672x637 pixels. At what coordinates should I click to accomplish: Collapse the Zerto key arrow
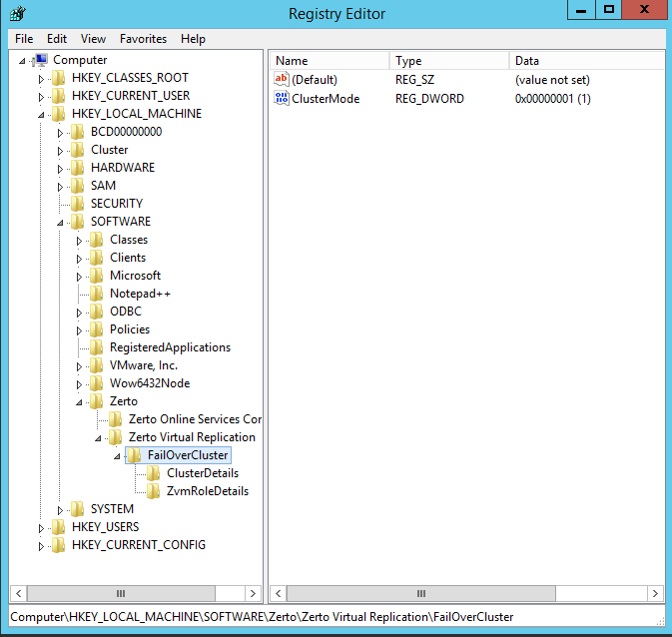click(x=79, y=402)
